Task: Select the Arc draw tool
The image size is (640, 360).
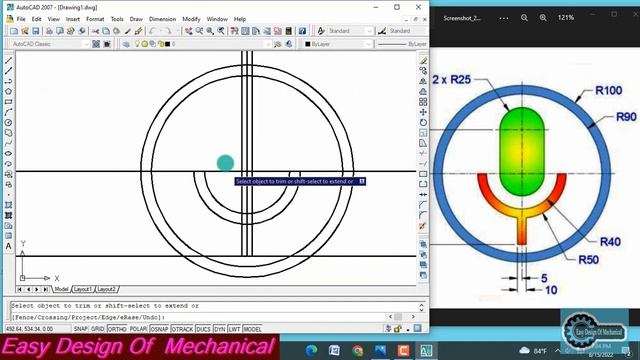Action: [8, 112]
